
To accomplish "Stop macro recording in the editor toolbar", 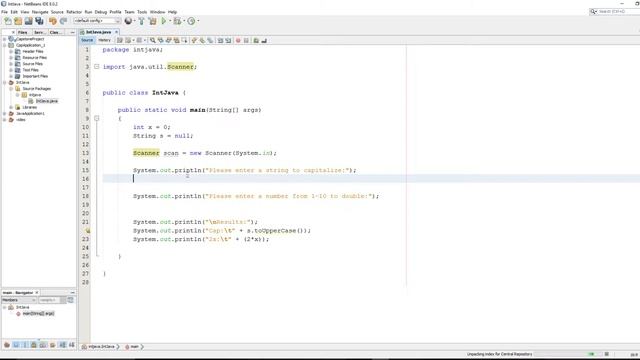I will (x=246, y=40).
